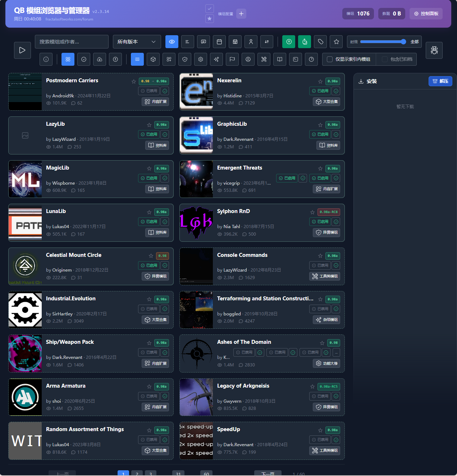457x476 pixels.
Task: Click the 时效 slider handle
Action: coord(403,42)
